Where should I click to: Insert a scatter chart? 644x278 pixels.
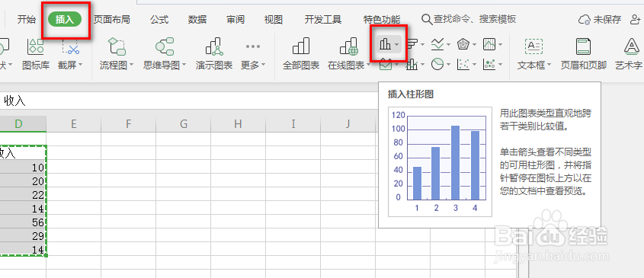(x=463, y=64)
